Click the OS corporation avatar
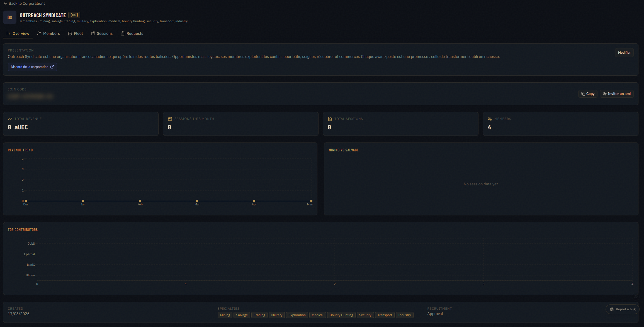644x327 pixels. [10, 17]
